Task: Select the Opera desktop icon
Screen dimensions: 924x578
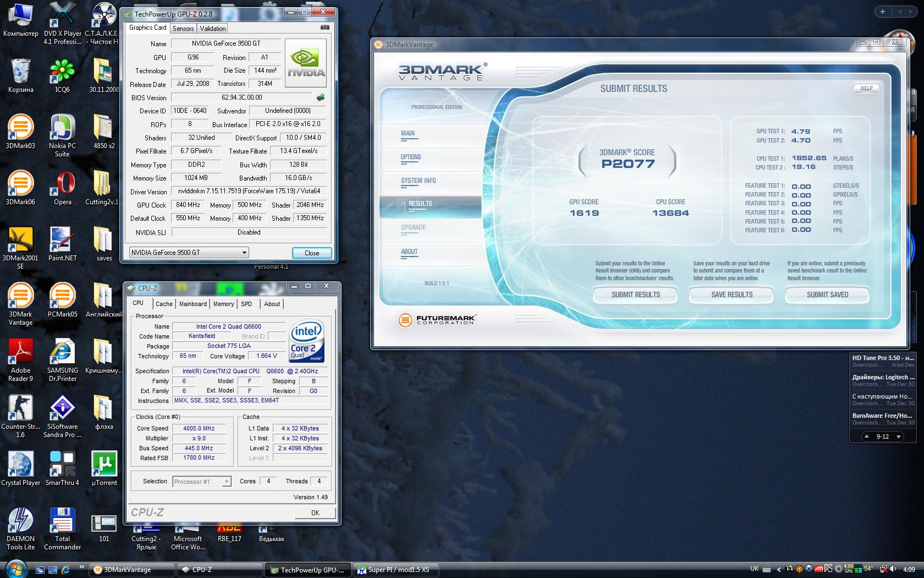Action: click(62, 187)
